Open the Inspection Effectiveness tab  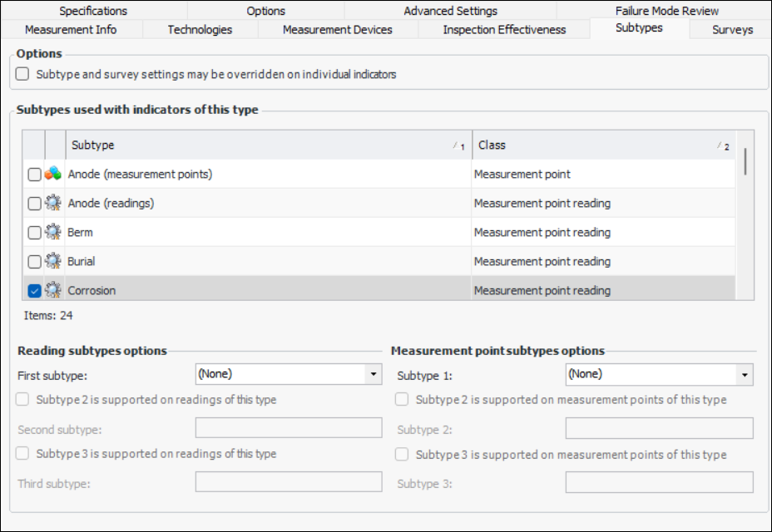coord(504,29)
